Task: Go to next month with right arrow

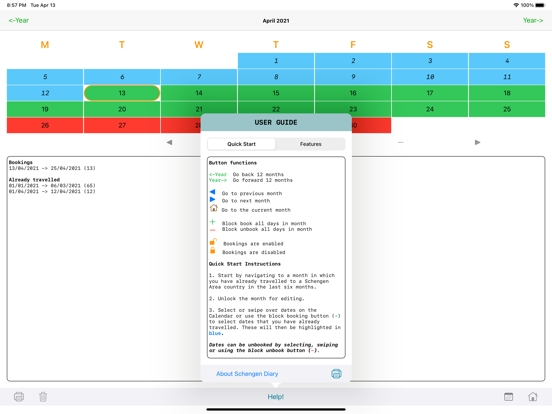Action: tap(477, 142)
